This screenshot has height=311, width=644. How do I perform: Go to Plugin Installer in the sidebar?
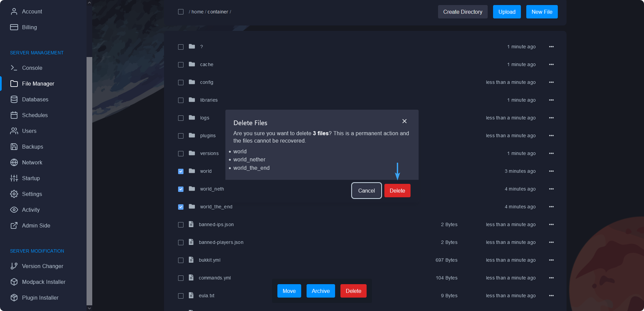tap(40, 298)
